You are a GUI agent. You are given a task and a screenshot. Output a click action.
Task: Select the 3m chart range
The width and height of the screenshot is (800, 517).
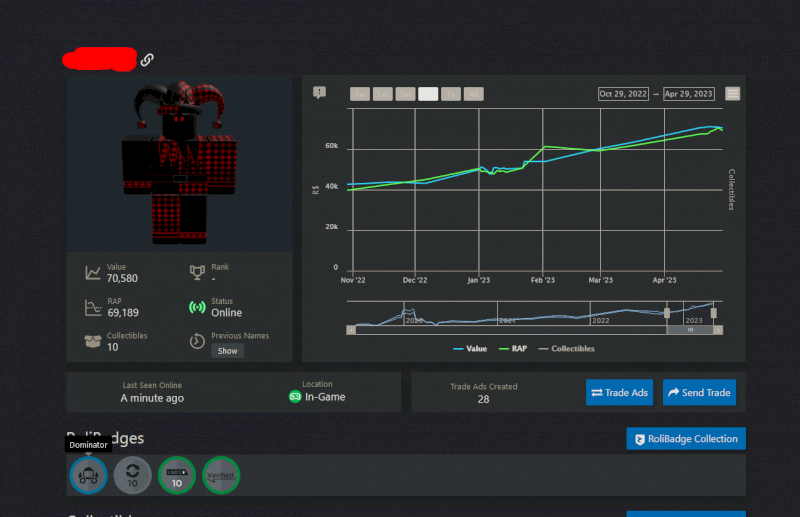point(405,94)
